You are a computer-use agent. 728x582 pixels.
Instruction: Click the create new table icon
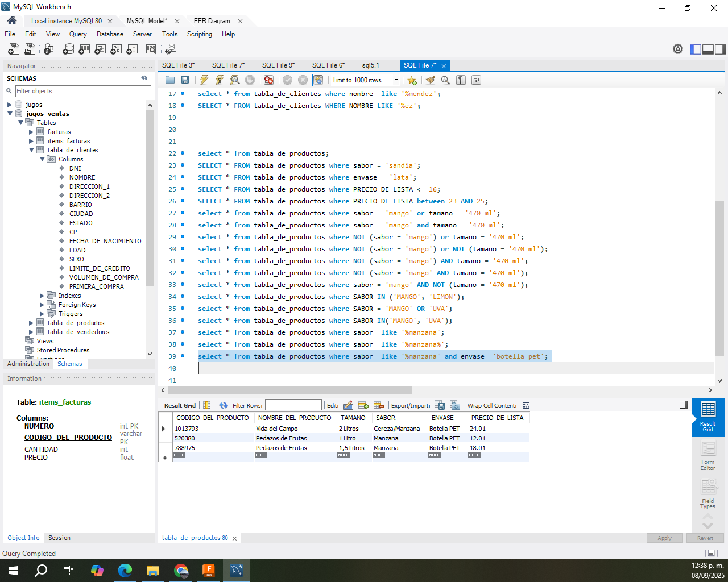[x=84, y=49]
